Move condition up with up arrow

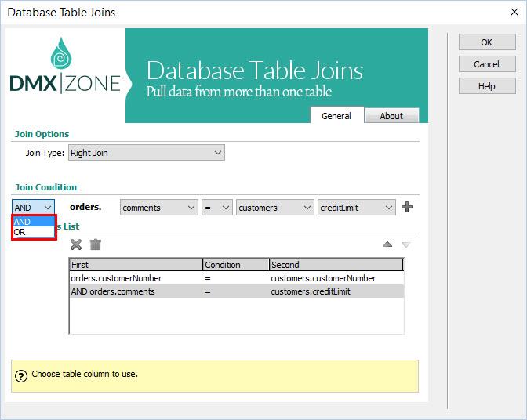point(387,244)
